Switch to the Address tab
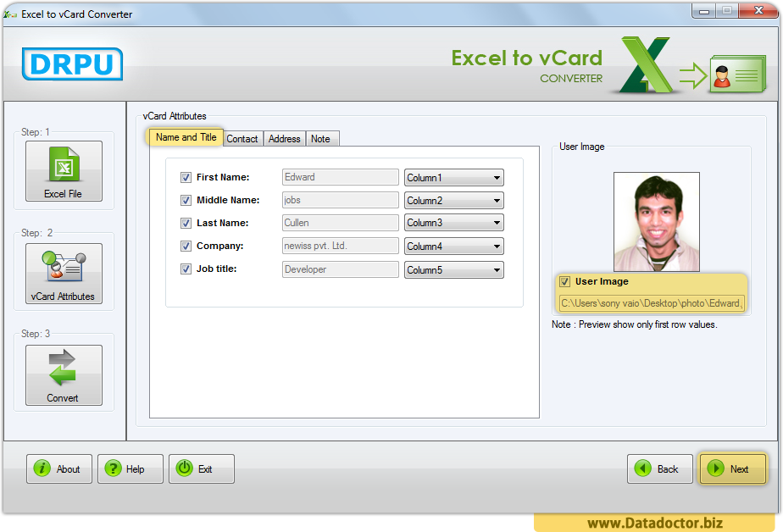 point(285,139)
